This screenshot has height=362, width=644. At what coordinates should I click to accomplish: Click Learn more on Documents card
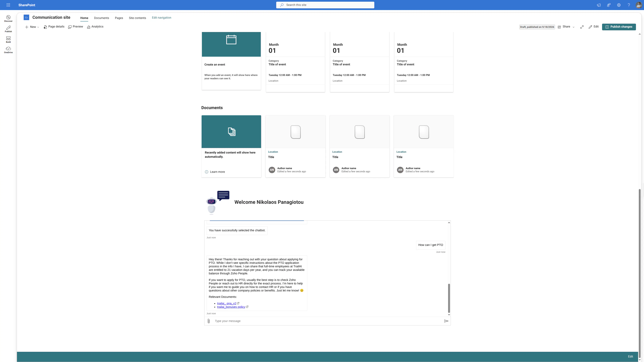tap(215, 172)
